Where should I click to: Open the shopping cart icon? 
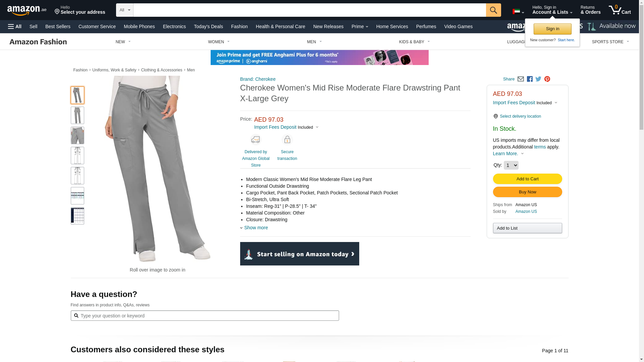click(x=620, y=10)
